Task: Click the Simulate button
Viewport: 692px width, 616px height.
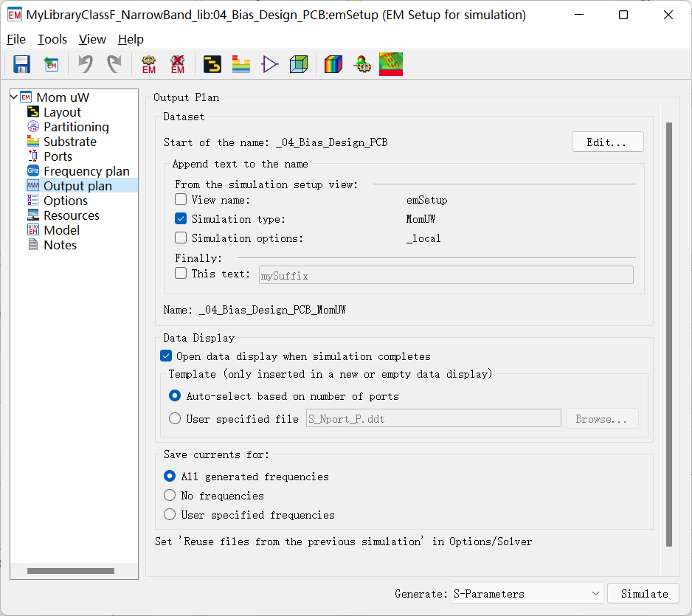Action: pos(643,594)
